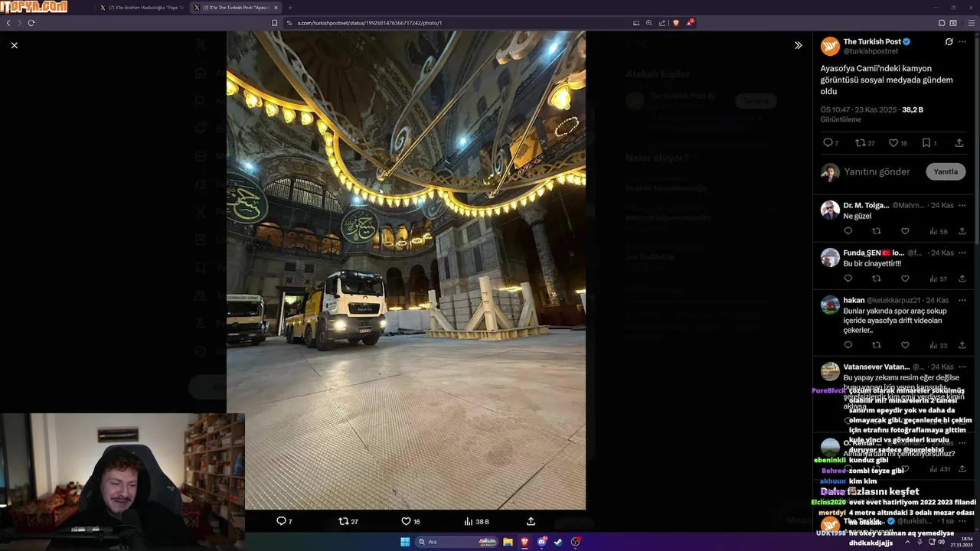Like Funda ŞEN's 'Bu bir cinayettir' comment

click(904, 279)
